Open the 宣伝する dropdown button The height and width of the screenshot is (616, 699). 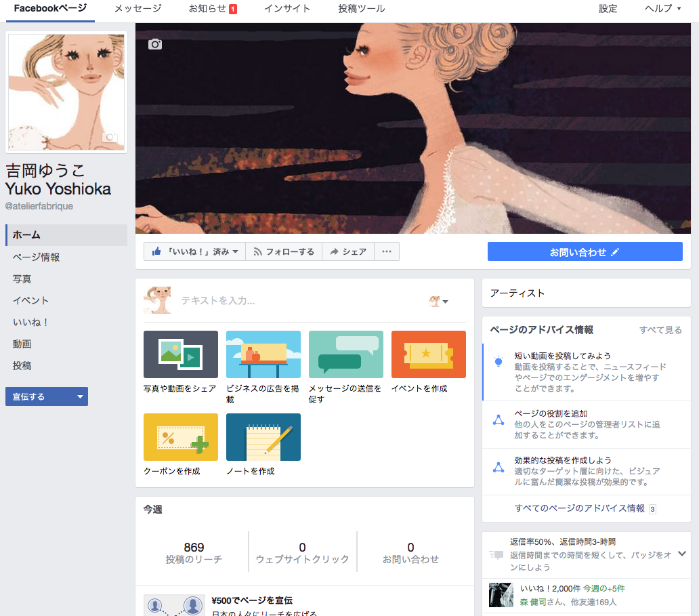(46, 396)
